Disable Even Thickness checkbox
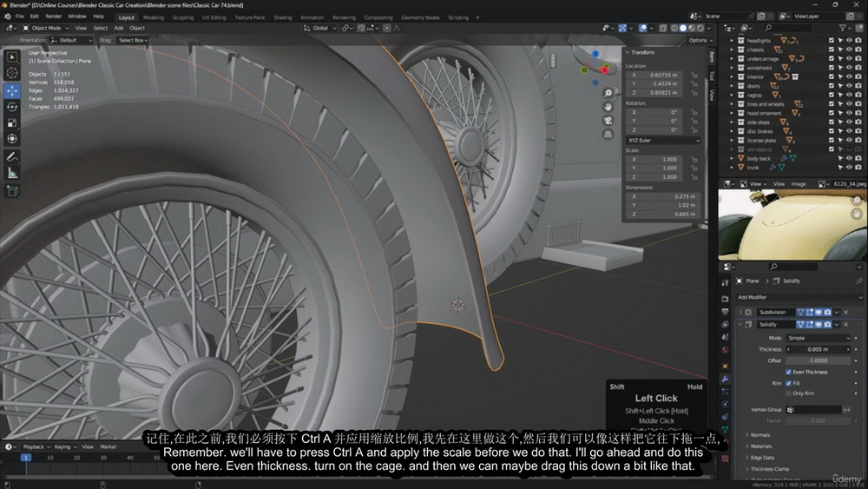The image size is (868, 489). 788,372
